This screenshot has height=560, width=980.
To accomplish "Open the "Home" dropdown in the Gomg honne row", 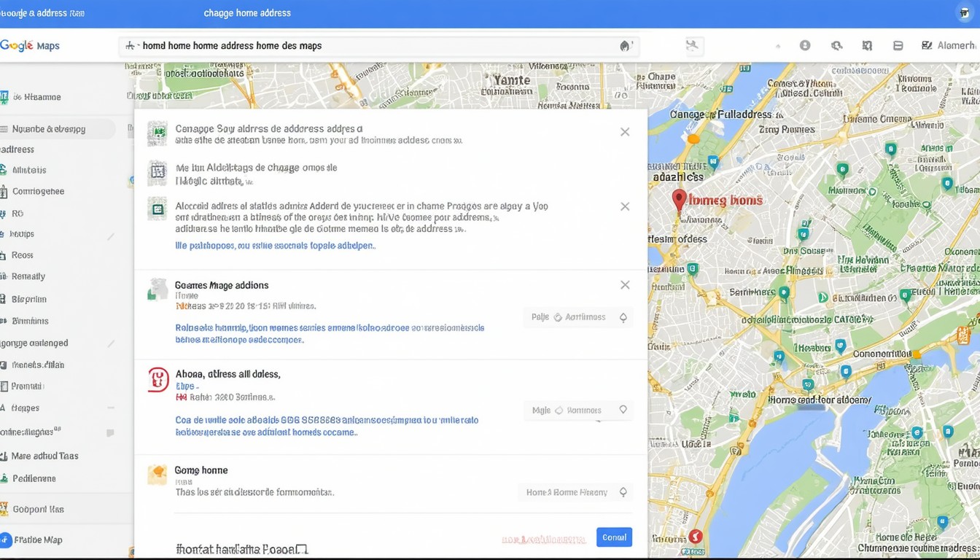I will tap(575, 492).
